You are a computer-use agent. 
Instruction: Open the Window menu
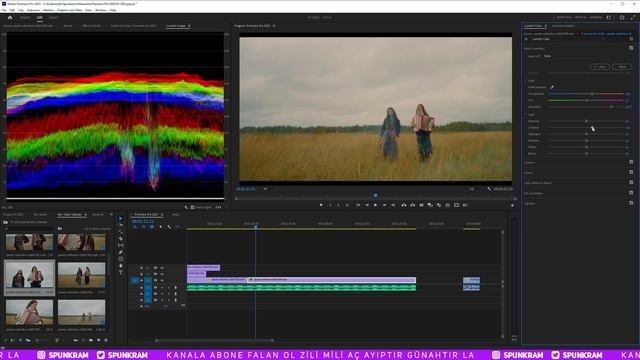(x=100, y=10)
